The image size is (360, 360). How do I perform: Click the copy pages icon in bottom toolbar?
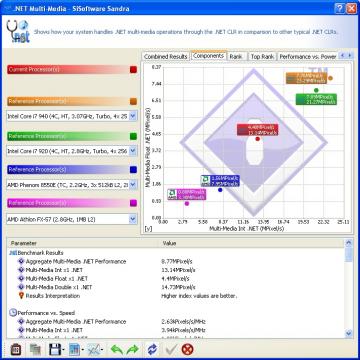tap(35, 349)
